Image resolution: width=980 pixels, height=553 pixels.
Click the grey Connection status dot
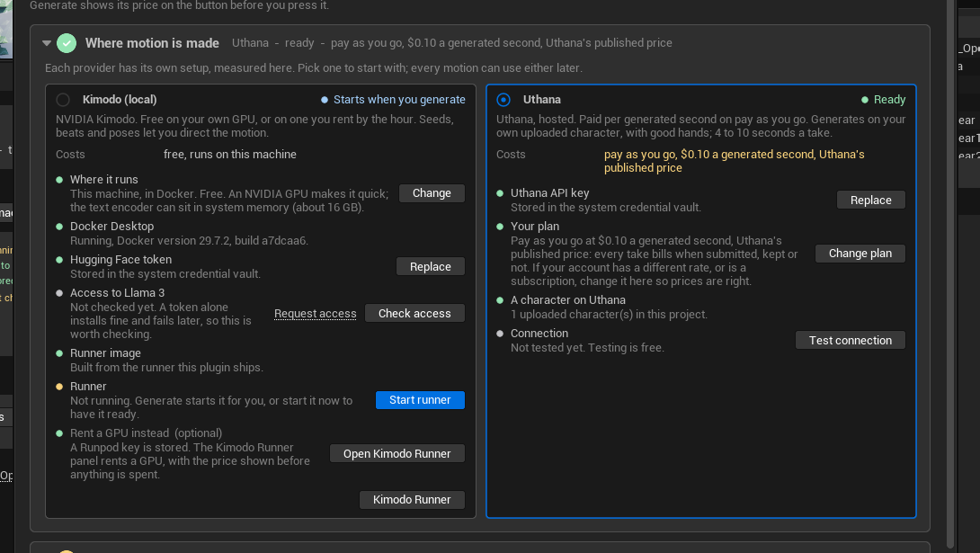pos(500,334)
